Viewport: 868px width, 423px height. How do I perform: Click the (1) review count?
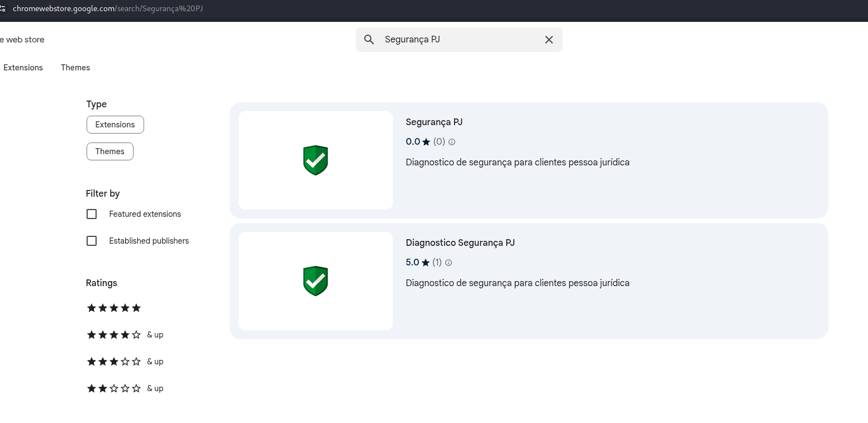tap(437, 263)
